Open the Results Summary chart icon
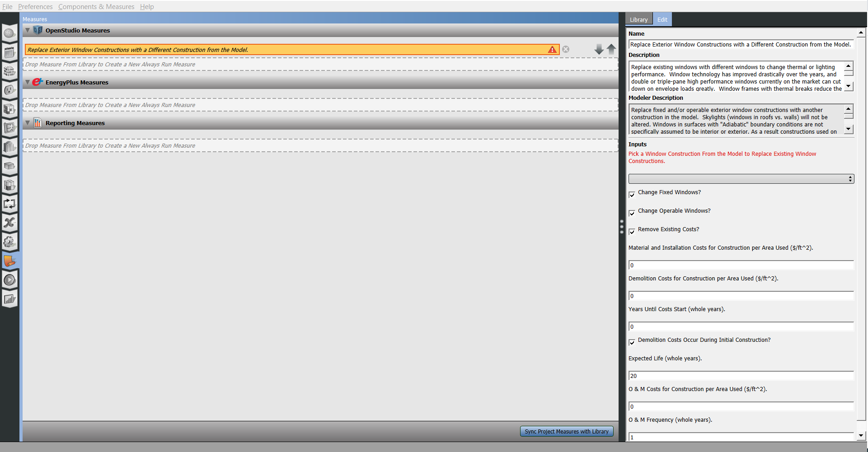The height and width of the screenshot is (452, 868). tap(9, 299)
